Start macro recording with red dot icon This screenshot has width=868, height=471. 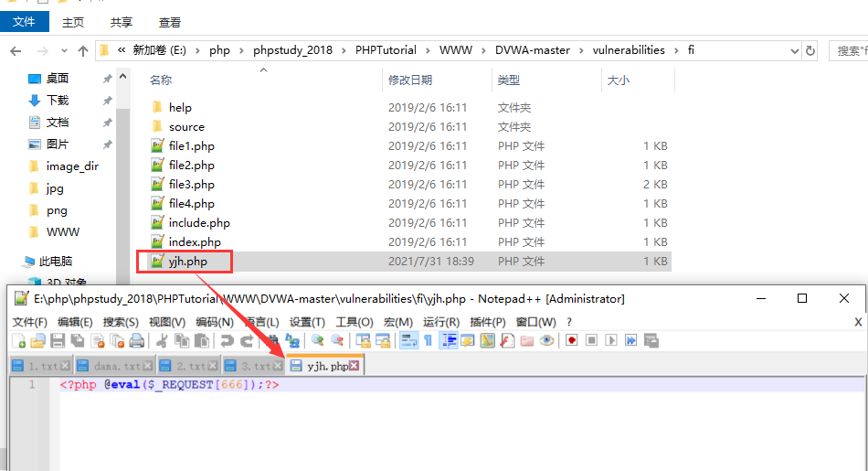(x=572, y=340)
